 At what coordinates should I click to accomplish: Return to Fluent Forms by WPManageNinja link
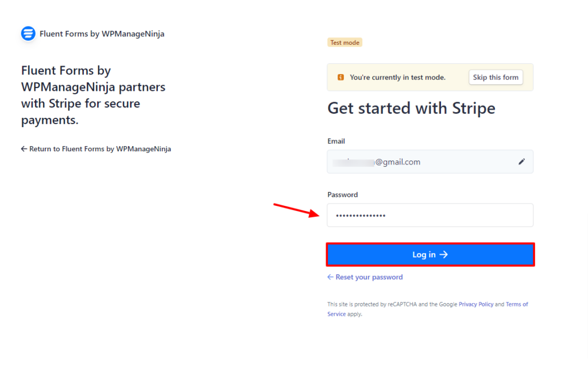96,149
